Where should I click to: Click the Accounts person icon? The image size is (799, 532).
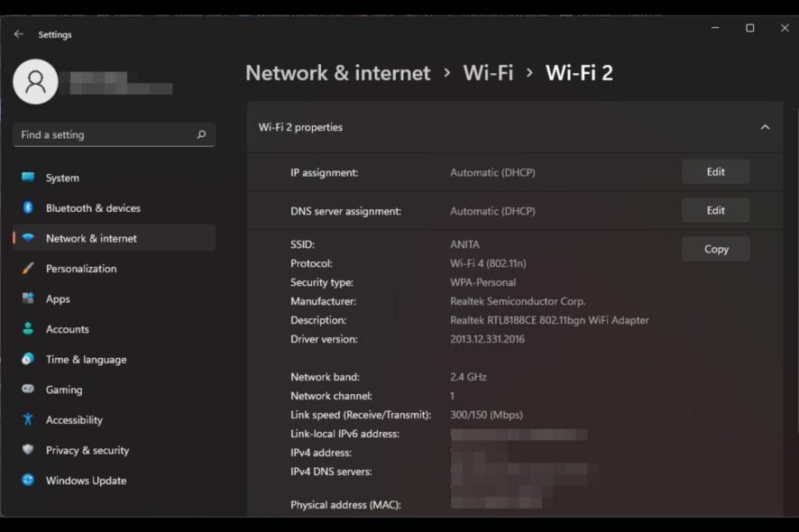pyautogui.click(x=28, y=329)
